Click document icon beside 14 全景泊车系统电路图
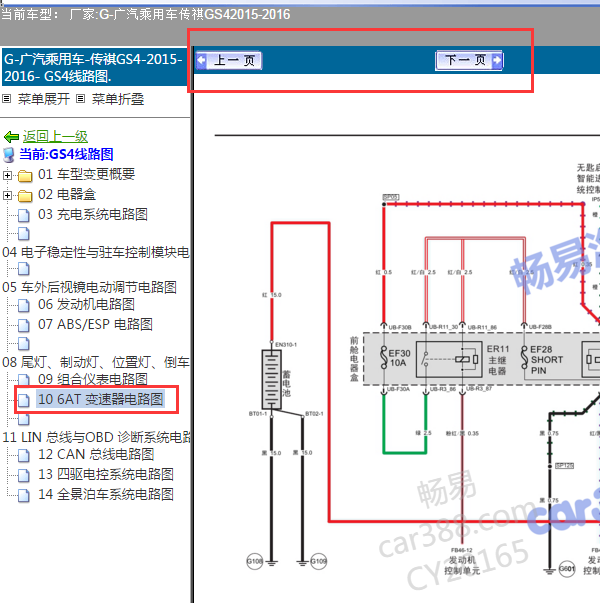This screenshot has width=600, height=603. point(24,495)
